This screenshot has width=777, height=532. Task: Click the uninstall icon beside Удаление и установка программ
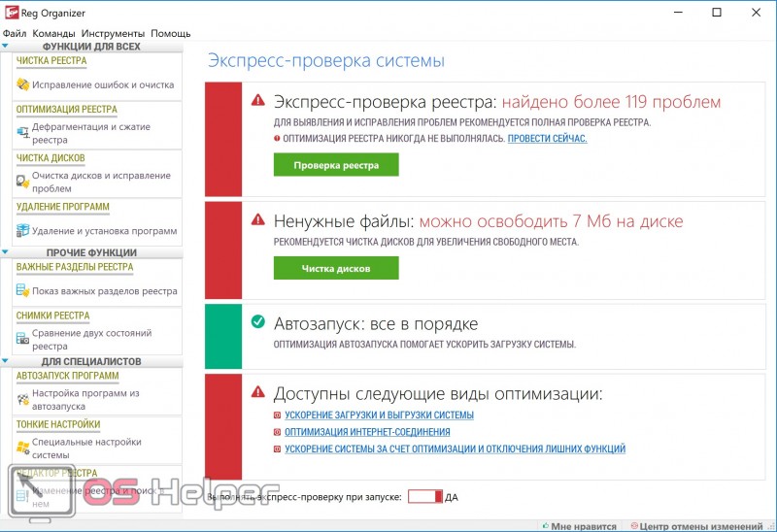click(x=22, y=230)
